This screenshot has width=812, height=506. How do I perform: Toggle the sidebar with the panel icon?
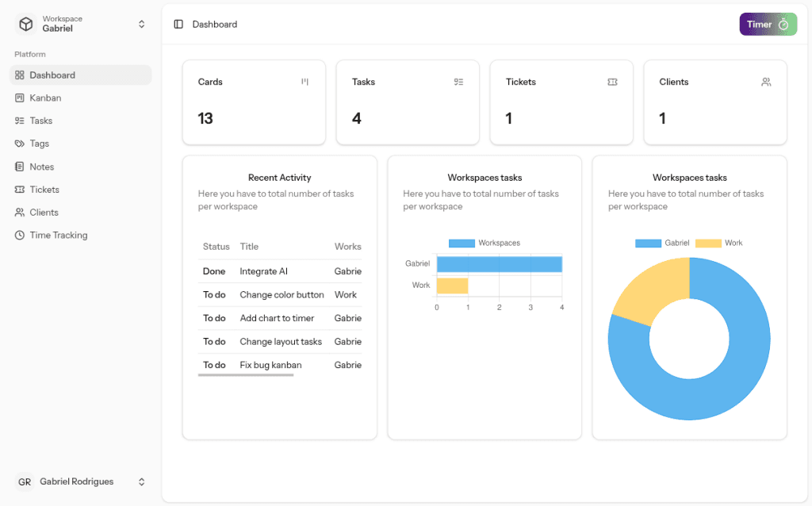178,24
